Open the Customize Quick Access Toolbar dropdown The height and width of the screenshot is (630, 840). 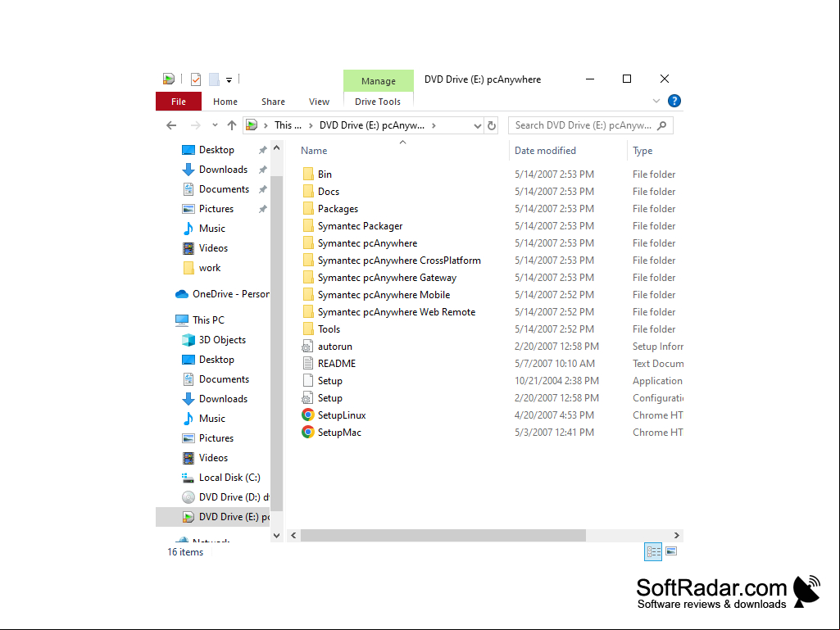pyautogui.click(x=229, y=79)
